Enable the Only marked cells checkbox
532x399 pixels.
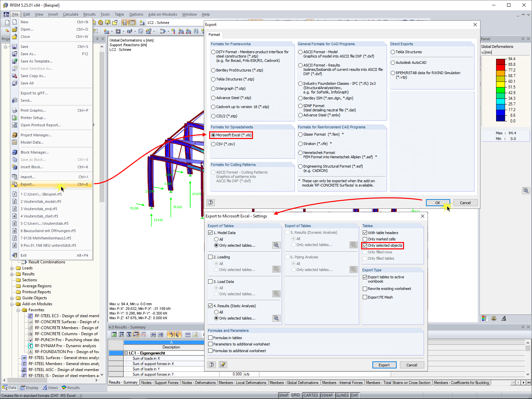[365, 239]
